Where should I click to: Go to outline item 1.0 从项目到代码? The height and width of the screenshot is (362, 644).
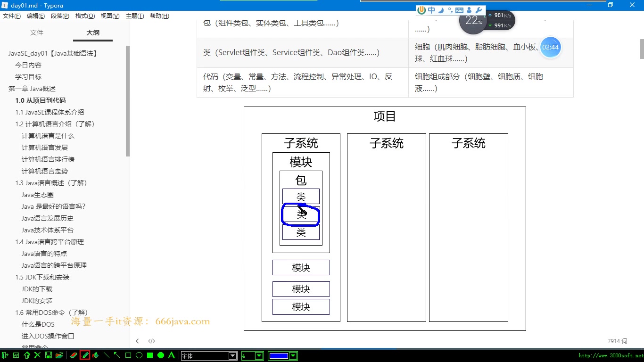pos(41,100)
